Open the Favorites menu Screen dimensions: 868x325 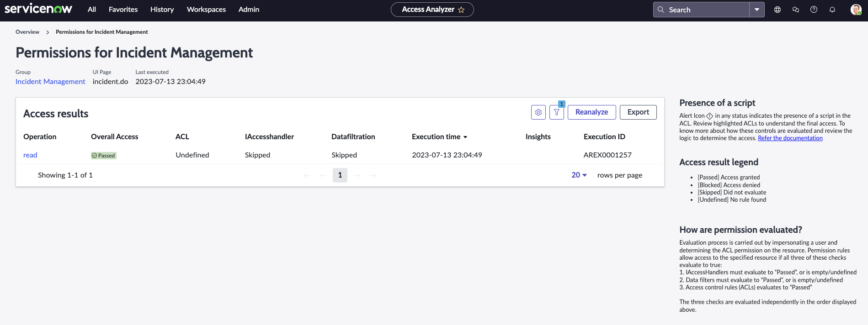(x=123, y=10)
